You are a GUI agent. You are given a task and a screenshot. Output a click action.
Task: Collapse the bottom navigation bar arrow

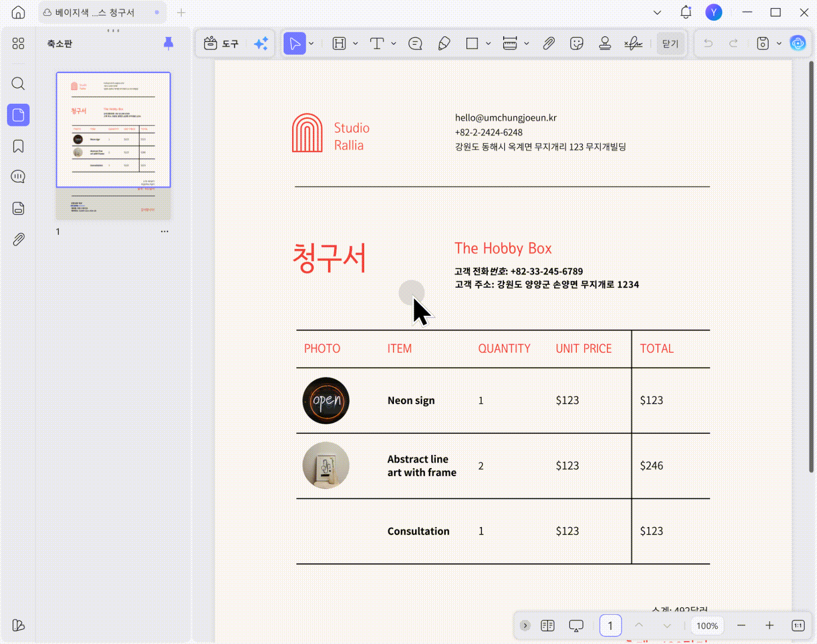pos(525,625)
